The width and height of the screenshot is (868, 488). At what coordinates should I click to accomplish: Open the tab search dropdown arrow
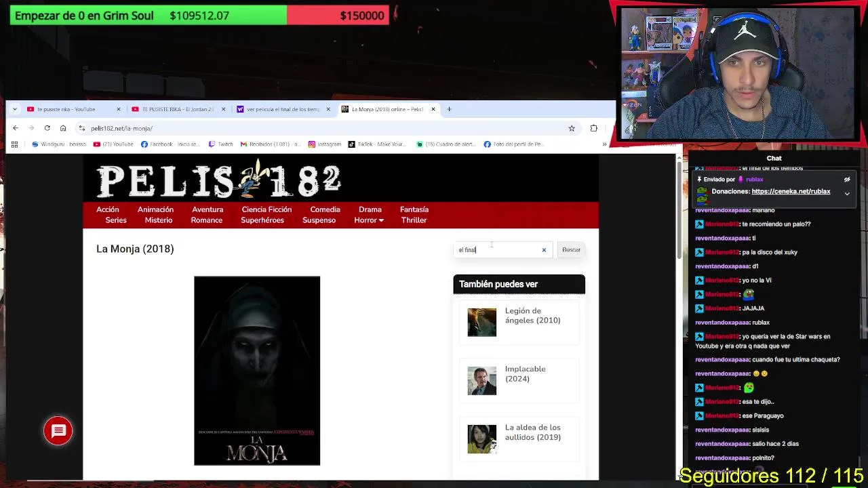14,109
